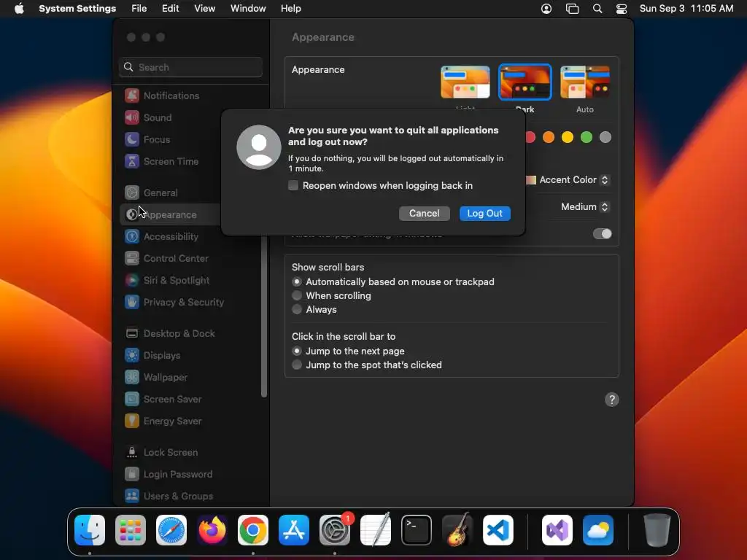The image size is (747, 560).
Task: Select Jump to the next page
Action: tap(297, 351)
